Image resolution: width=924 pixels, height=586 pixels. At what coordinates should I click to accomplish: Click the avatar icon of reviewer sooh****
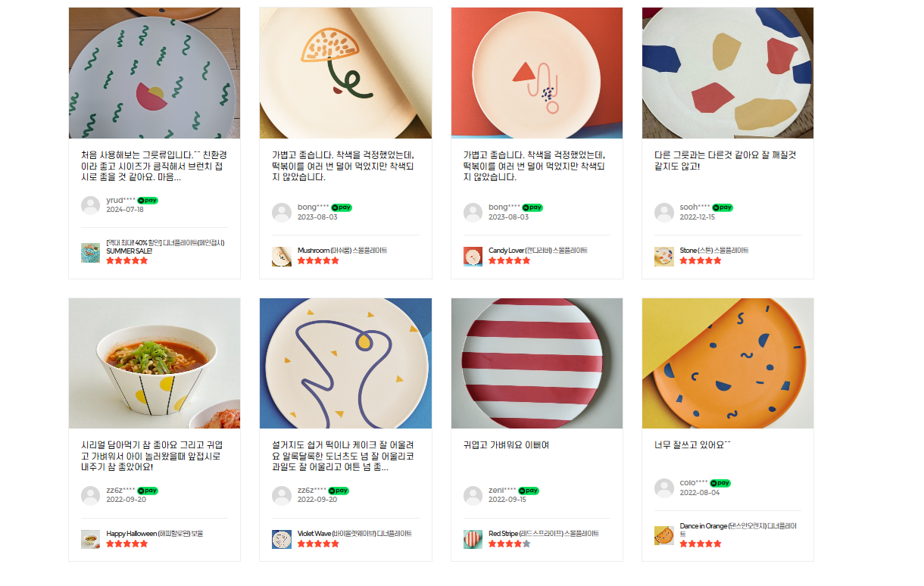[664, 213]
